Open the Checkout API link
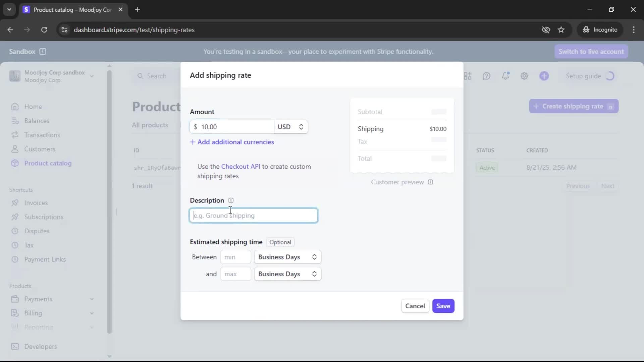644x362 pixels. [x=240, y=167]
